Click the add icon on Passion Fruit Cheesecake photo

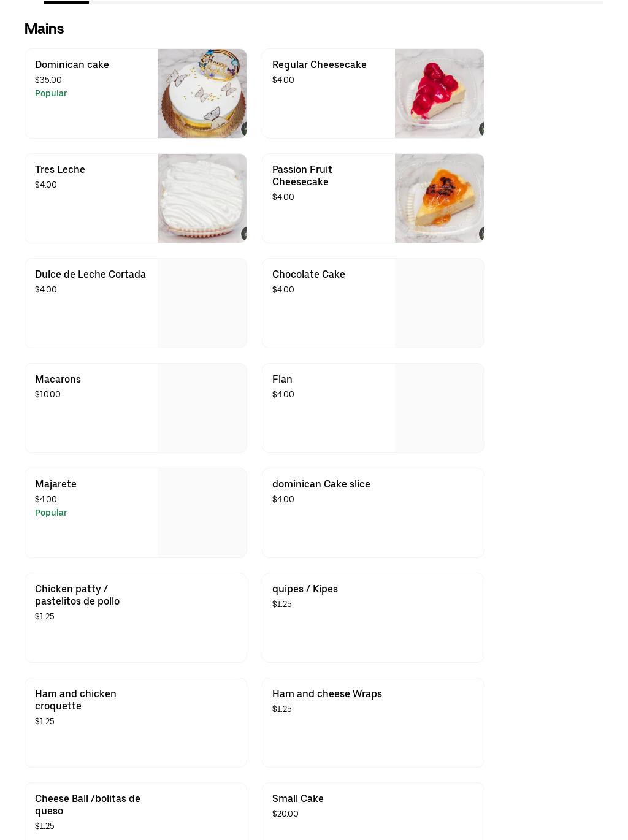(483, 234)
